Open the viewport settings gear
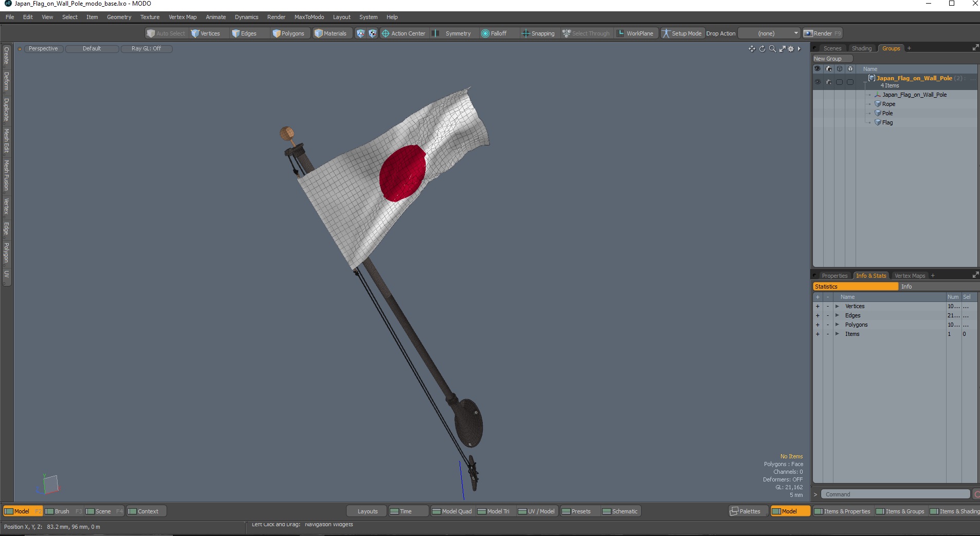980x536 pixels. click(791, 49)
